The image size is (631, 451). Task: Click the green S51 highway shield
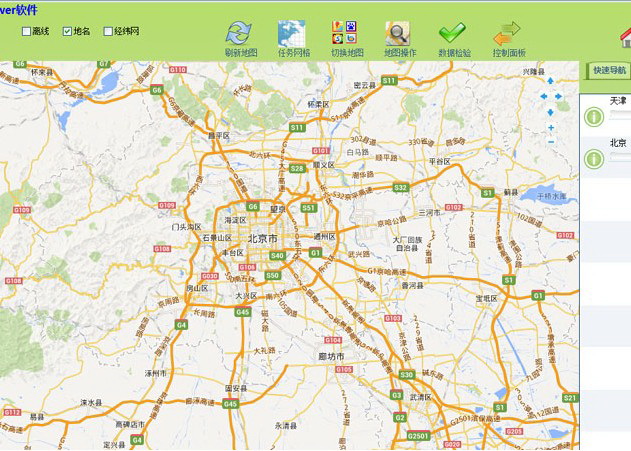309,208
